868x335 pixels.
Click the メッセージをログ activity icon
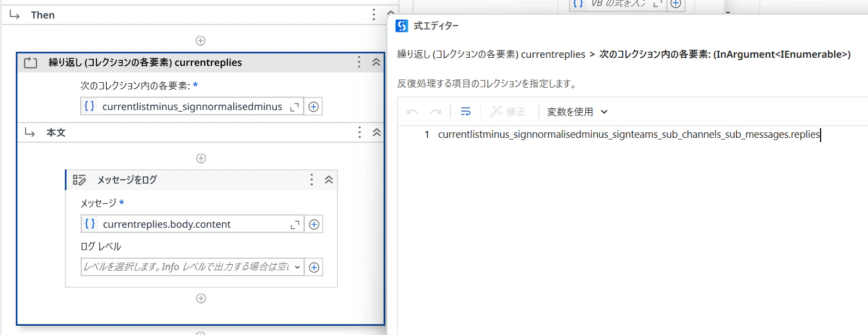tap(80, 180)
